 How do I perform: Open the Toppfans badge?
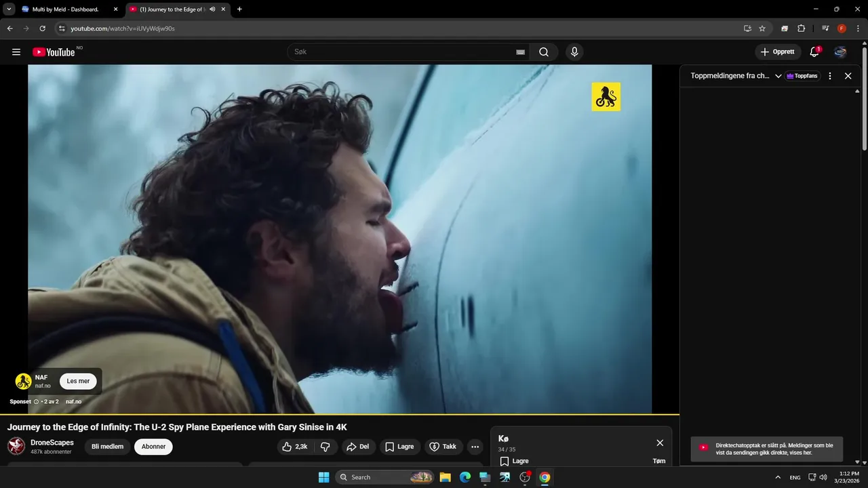pyautogui.click(x=802, y=76)
